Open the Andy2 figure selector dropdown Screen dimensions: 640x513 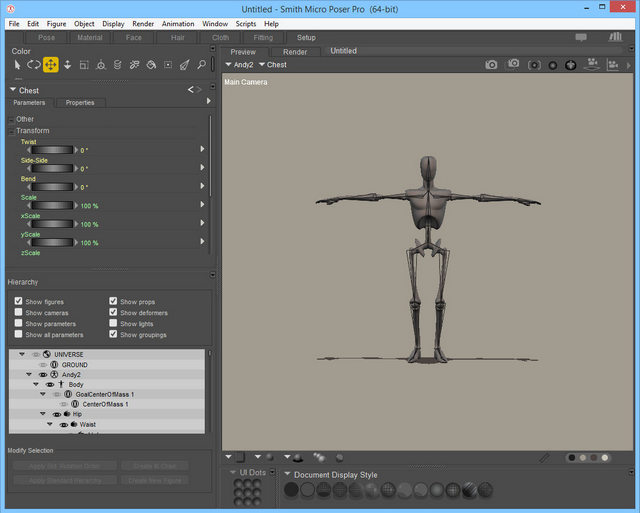(240, 65)
